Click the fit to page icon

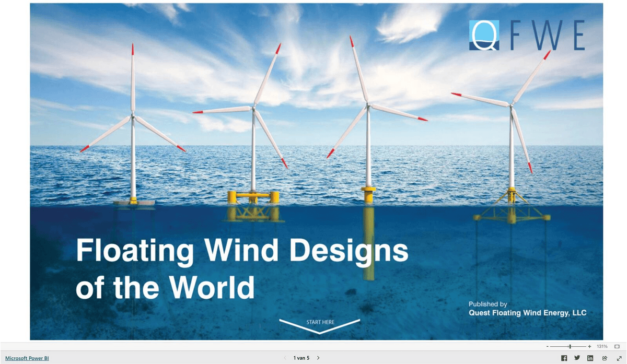[x=617, y=346]
